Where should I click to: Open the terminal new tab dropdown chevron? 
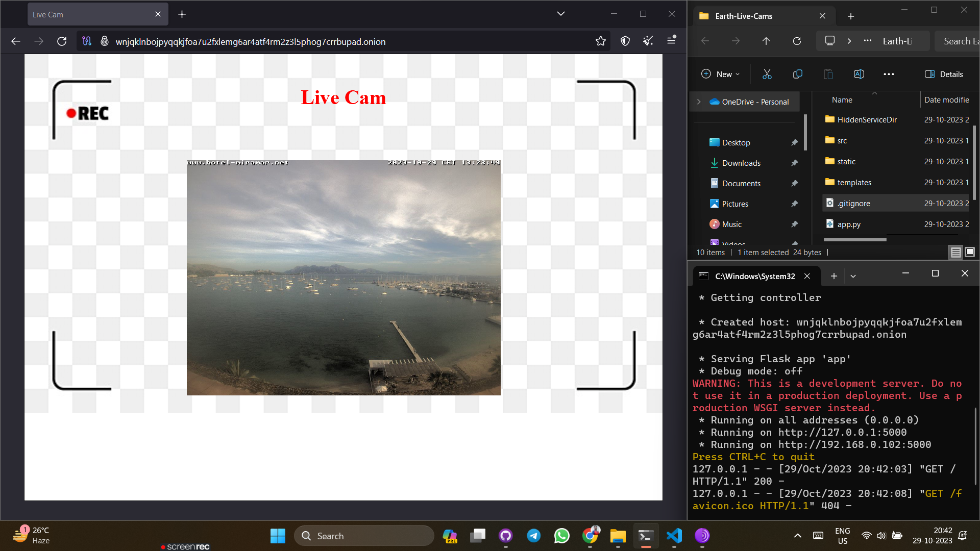[x=853, y=276]
